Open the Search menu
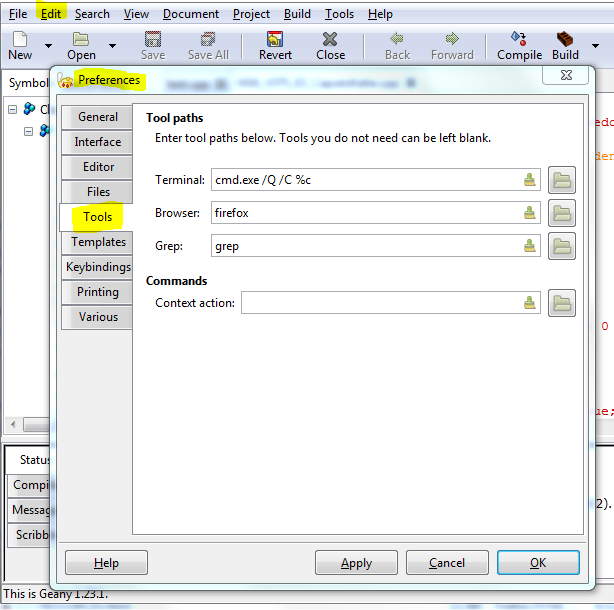614x610 pixels. pos(92,14)
